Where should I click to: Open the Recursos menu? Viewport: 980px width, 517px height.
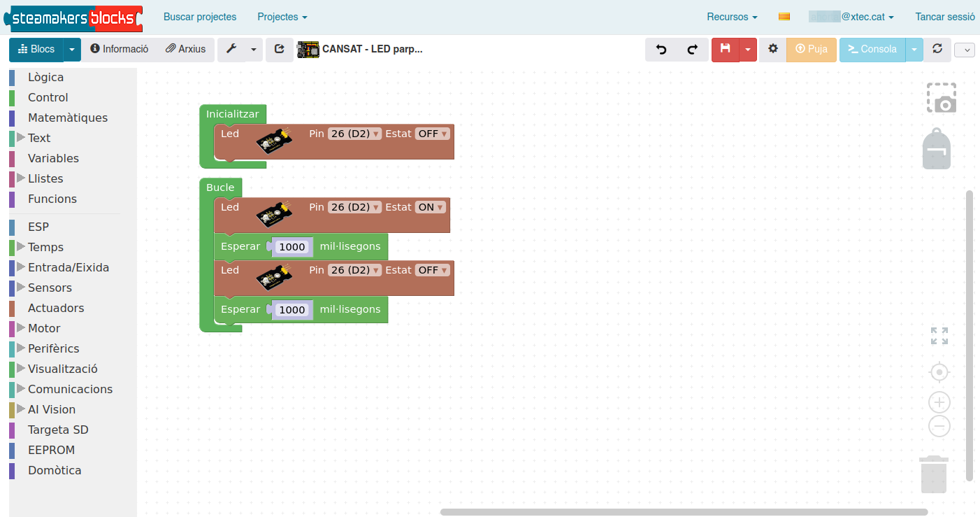732,17
